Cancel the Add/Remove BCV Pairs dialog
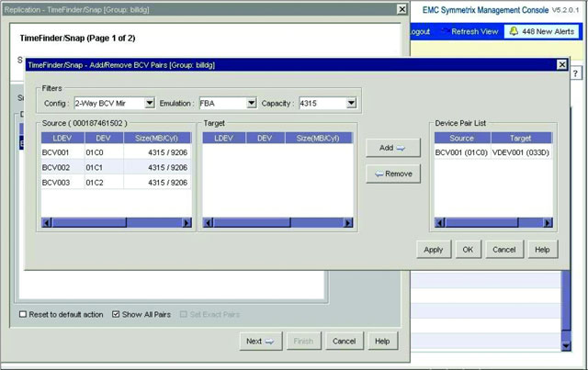 click(504, 250)
